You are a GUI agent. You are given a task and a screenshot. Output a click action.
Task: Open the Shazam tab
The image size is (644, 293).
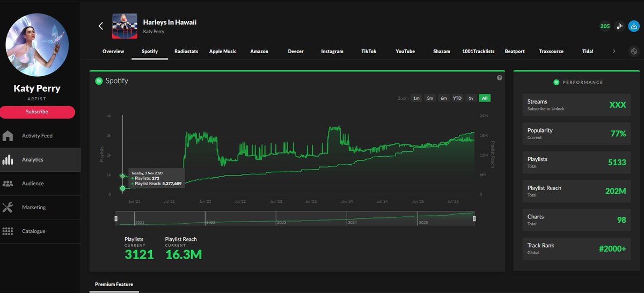point(442,52)
